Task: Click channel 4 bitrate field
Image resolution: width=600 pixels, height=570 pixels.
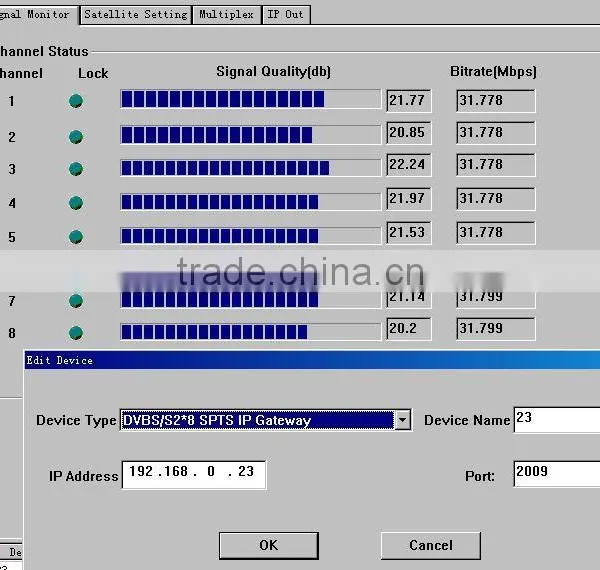Action: [496, 199]
